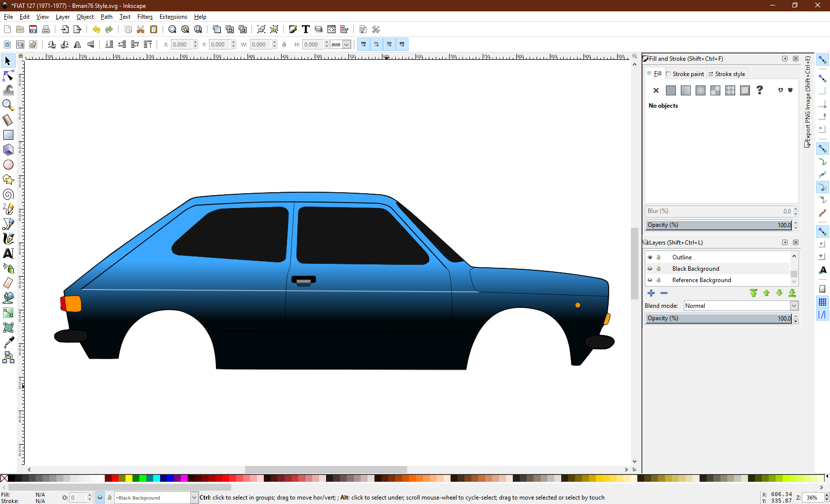The image size is (830, 504).
Task: Select the Ellipse circle tool
Action: click(8, 165)
